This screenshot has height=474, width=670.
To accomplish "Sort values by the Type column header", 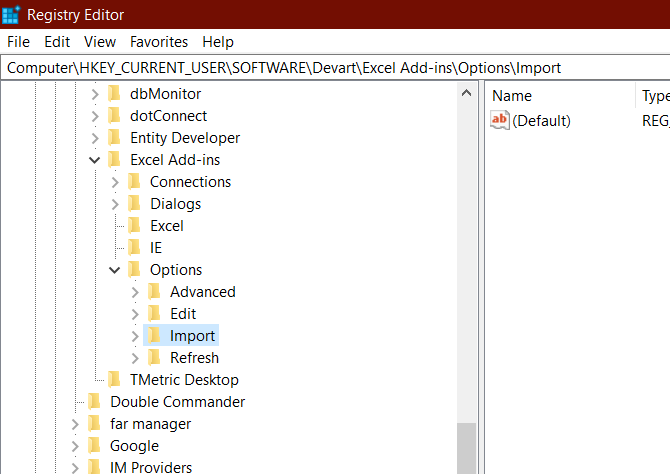I will (x=653, y=96).
